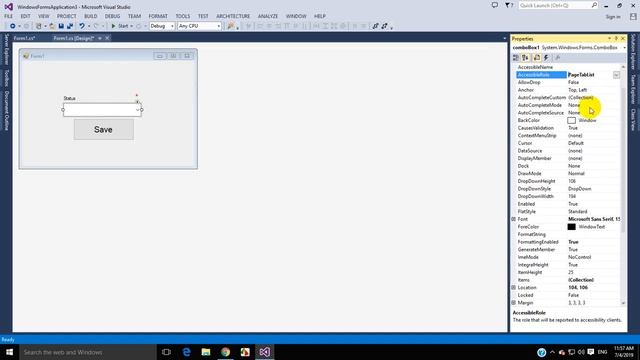This screenshot has height=360, width=640.
Task: Show Alphabetical sorting in Properties panel
Action: click(x=525, y=58)
